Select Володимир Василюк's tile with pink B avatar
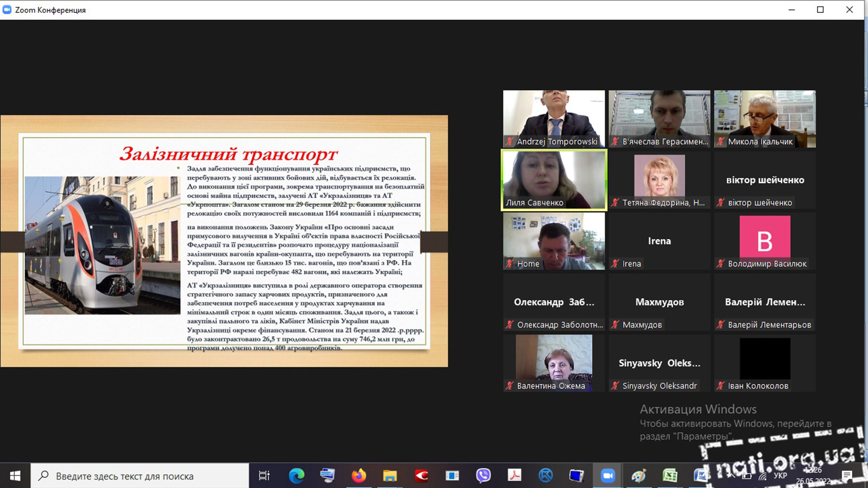Image resolution: width=868 pixels, height=488 pixels. pyautogui.click(x=765, y=241)
